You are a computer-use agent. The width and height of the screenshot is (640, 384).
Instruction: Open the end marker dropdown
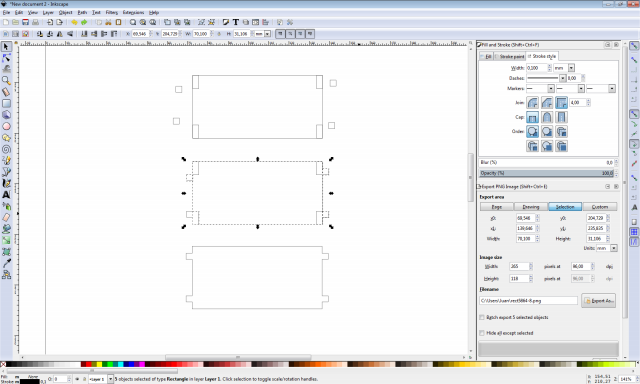[x=611, y=89]
